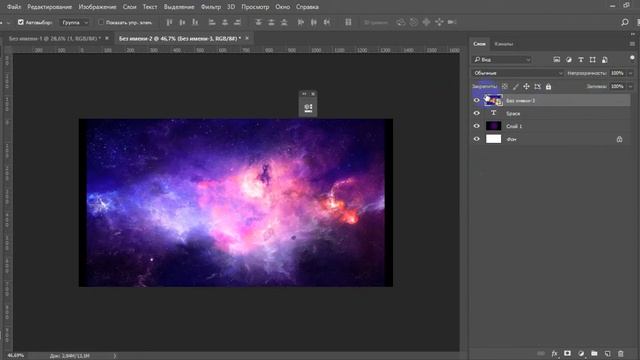Filter layers by adjustment layers icon
Screen dimensions: 640x360
(569, 60)
